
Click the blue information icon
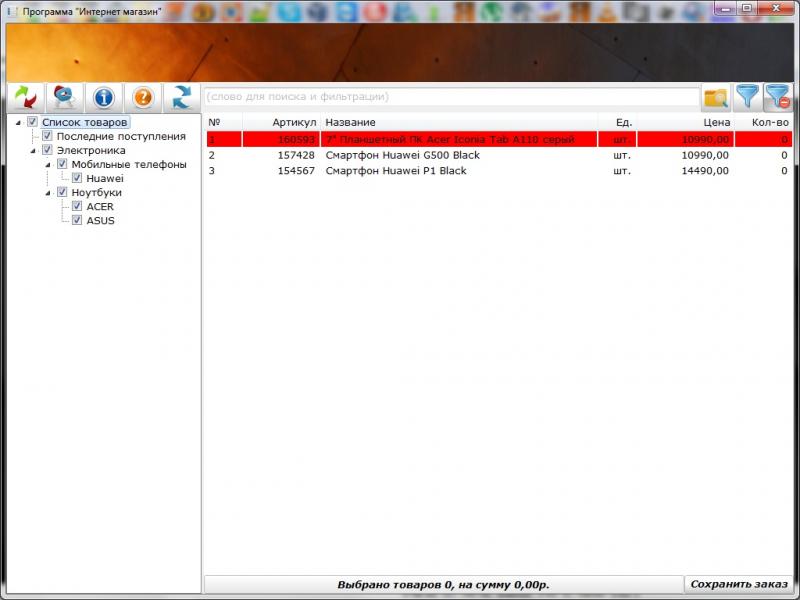104,97
